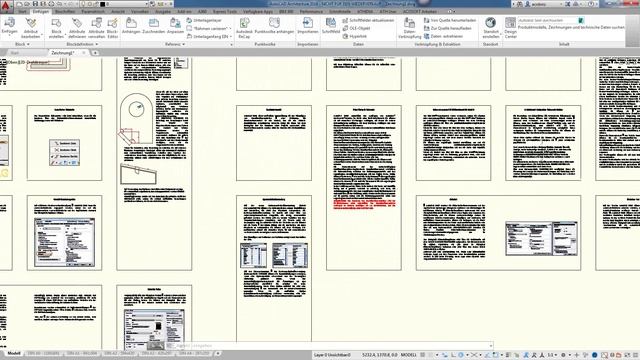
Task: Click Zur Quelle hinaufladen
Action: [x=447, y=28]
